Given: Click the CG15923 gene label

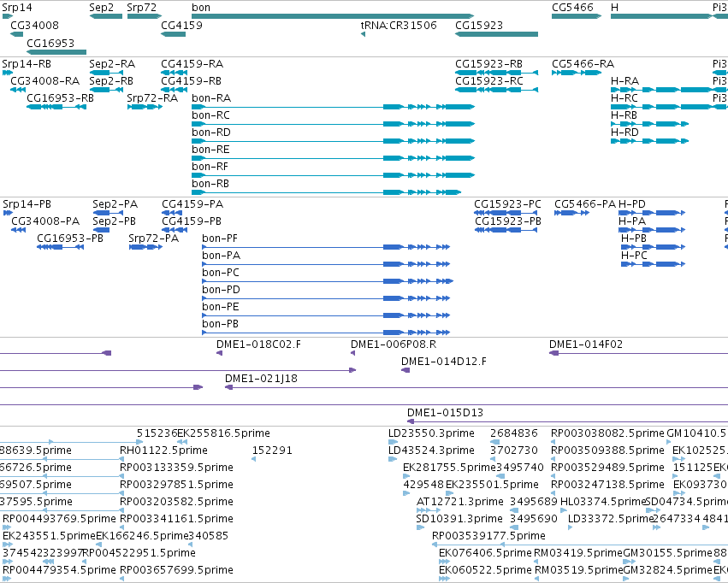Looking at the screenshot, I should tap(479, 26).
